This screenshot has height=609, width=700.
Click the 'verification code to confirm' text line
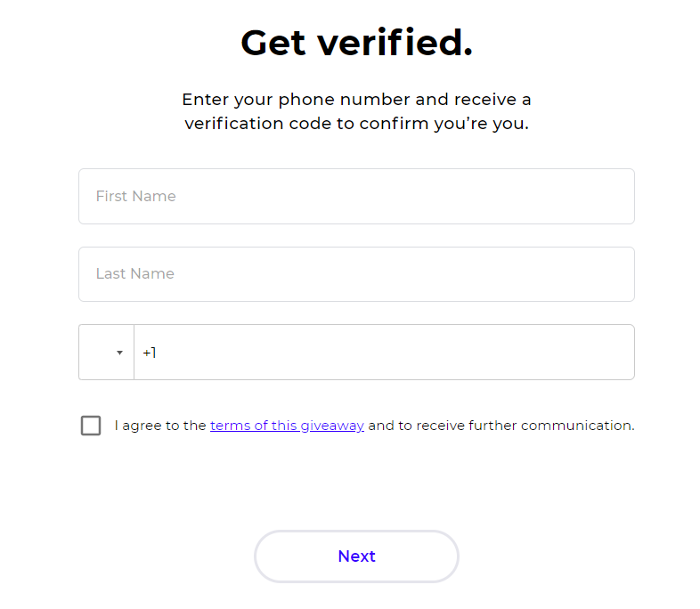pos(356,124)
